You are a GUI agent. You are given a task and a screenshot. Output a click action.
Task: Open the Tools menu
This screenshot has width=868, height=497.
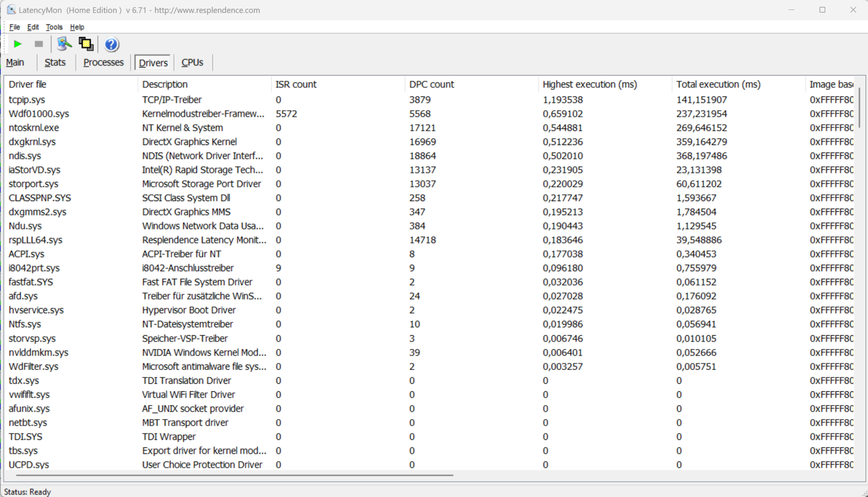pos(54,27)
